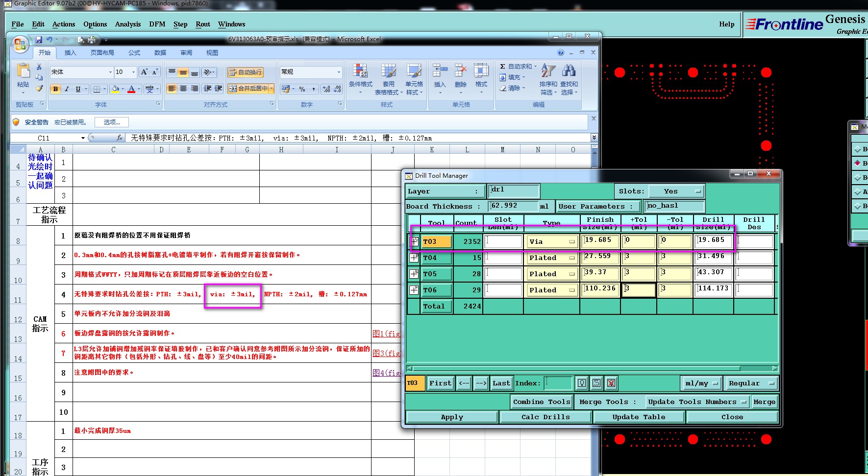Click the font color red A swatch
Viewport: 868px width, 476px height.
pos(131,89)
